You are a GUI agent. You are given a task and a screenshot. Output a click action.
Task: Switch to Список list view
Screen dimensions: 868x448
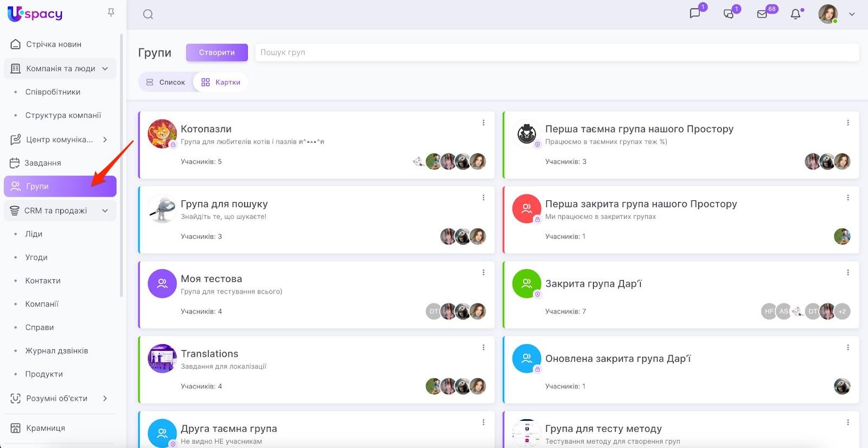click(166, 82)
